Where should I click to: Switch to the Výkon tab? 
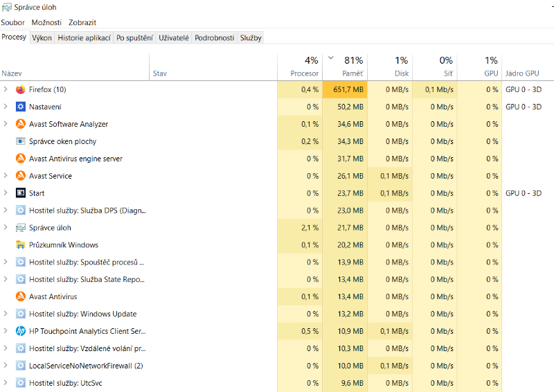[x=42, y=38]
